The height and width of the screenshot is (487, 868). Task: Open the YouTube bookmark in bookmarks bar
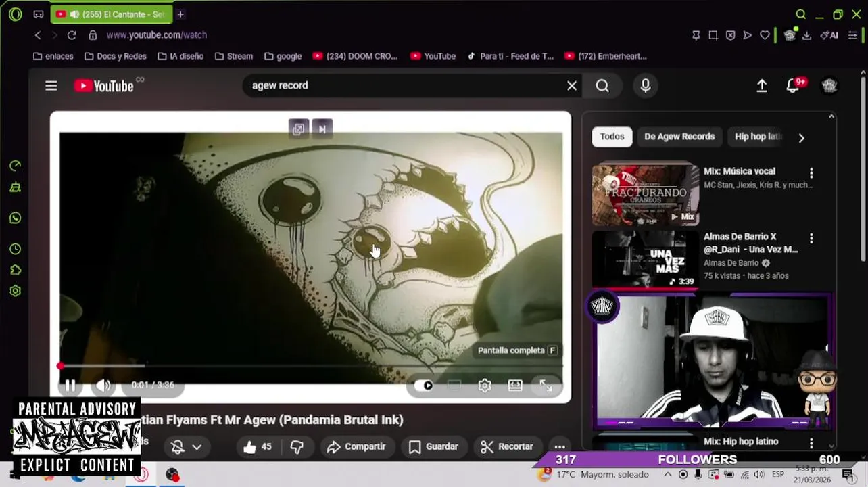[433, 56]
